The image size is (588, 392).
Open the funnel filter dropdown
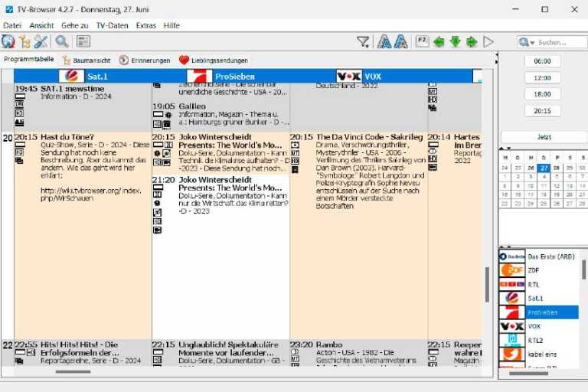coord(363,42)
